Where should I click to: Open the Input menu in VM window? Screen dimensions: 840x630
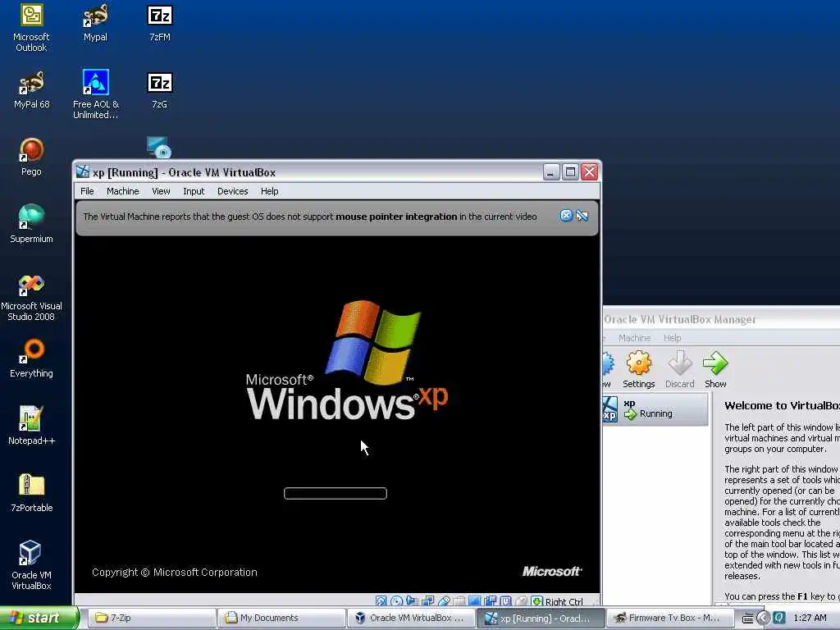click(x=194, y=191)
